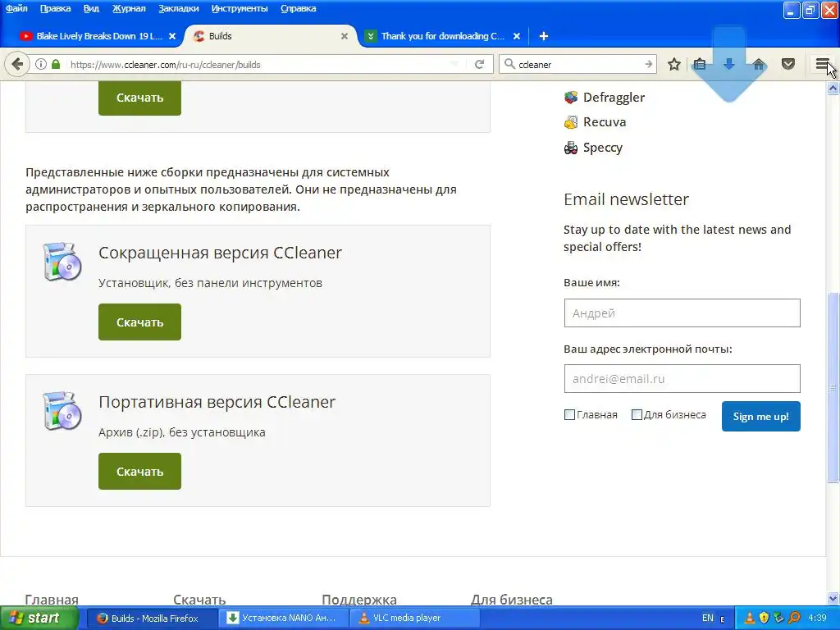Open the Downloads arrow panel
Viewport: 840px width, 630px height.
pyautogui.click(x=729, y=64)
